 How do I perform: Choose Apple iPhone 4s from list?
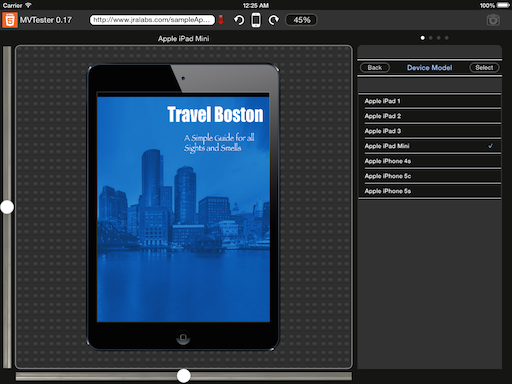coord(430,161)
